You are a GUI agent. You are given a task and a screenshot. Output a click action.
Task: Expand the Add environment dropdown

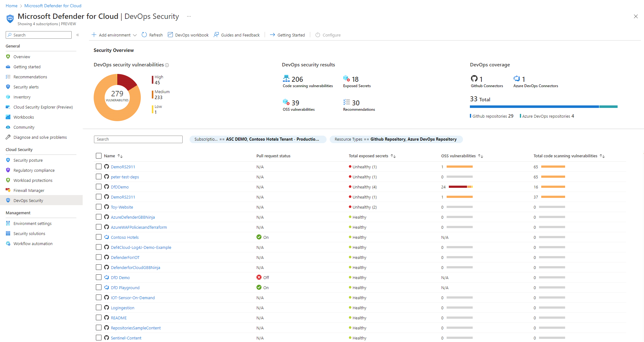[135, 35]
